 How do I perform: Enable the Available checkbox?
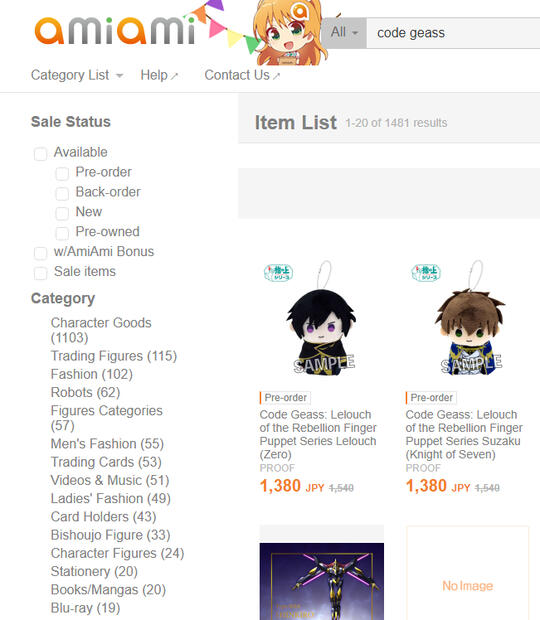(x=40, y=154)
